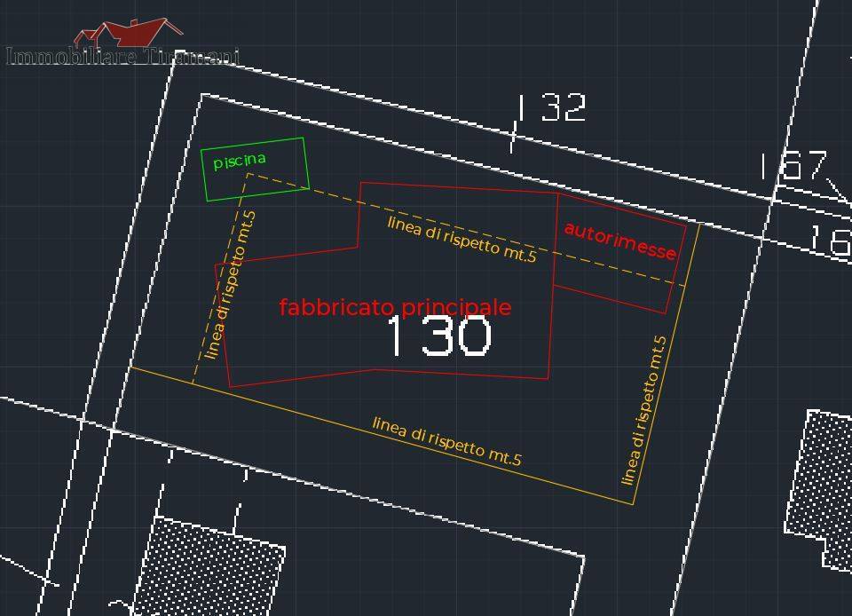Click the right vertical "linea di rispetto mt.5" label

643,410
